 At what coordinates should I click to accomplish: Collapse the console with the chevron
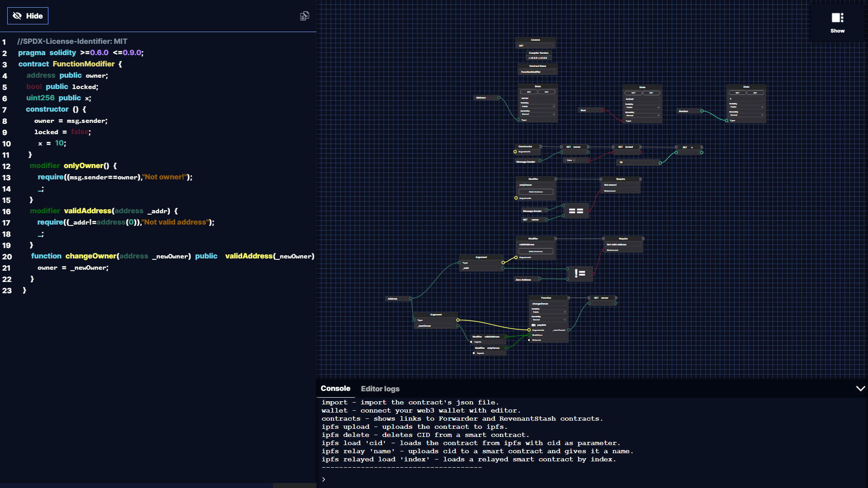(860, 389)
